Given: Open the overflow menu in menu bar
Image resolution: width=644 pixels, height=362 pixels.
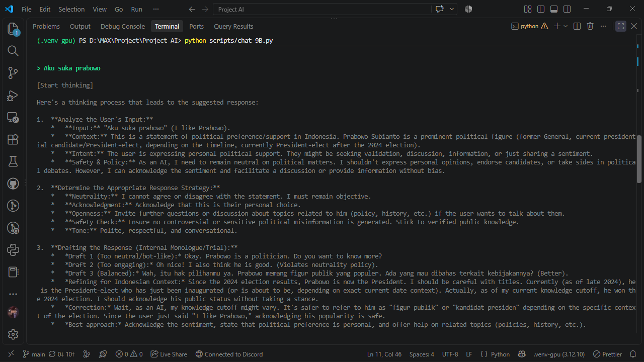Looking at the screenshot, I should coord(155,9).
